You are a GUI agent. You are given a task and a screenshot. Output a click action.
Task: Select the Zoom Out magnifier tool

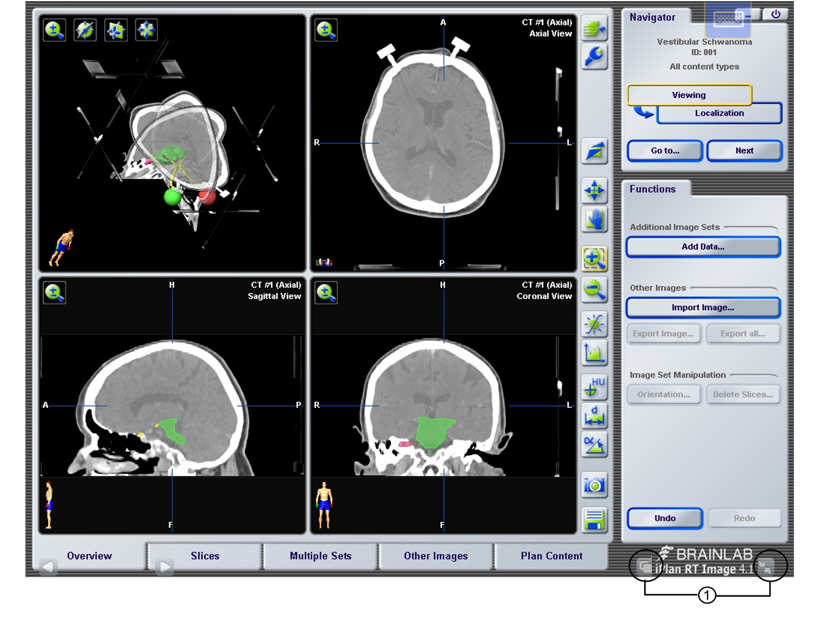pos(594,289)
